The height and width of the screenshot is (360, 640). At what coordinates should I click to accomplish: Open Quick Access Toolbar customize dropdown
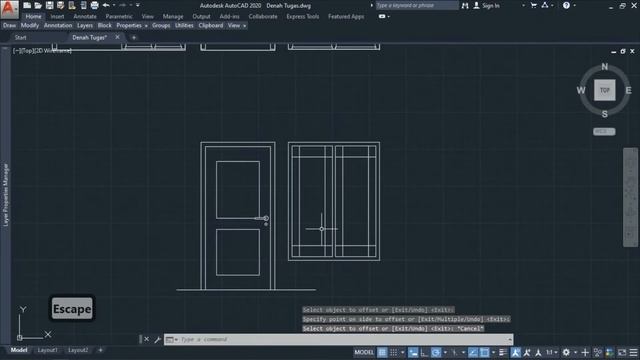138,5
